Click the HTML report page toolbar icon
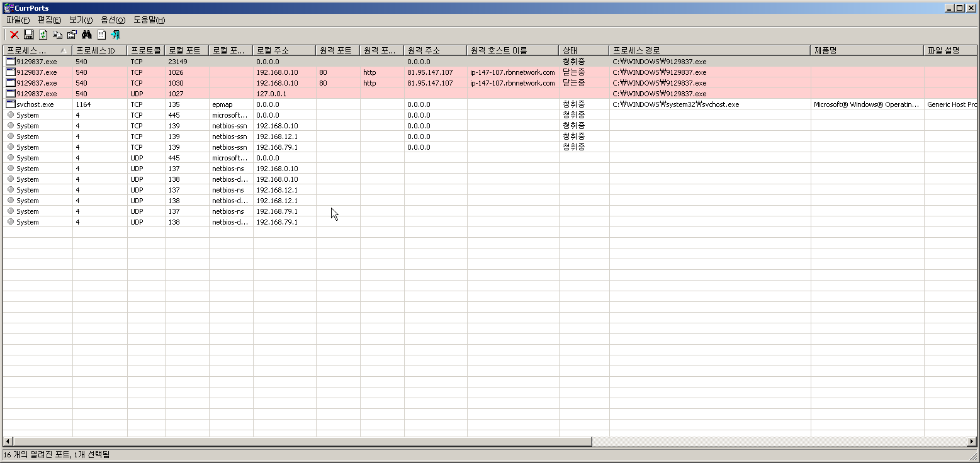 101,35
